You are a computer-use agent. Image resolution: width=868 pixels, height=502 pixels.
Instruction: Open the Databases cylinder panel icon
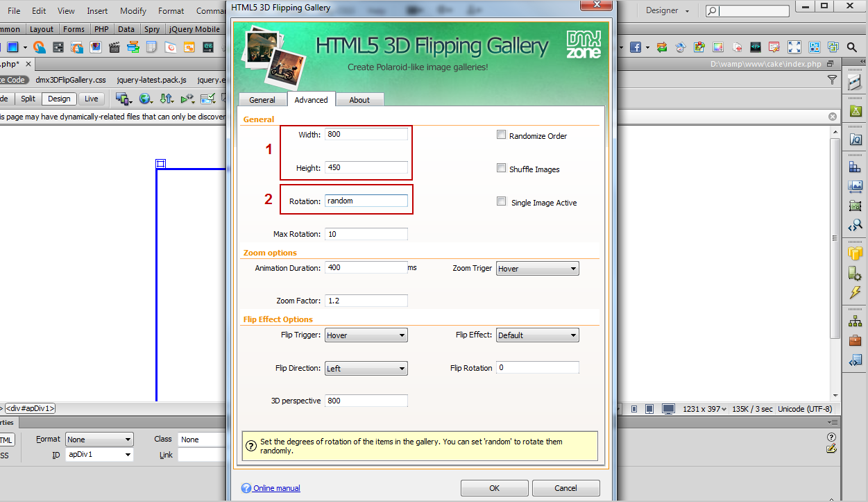coord(855,253)
